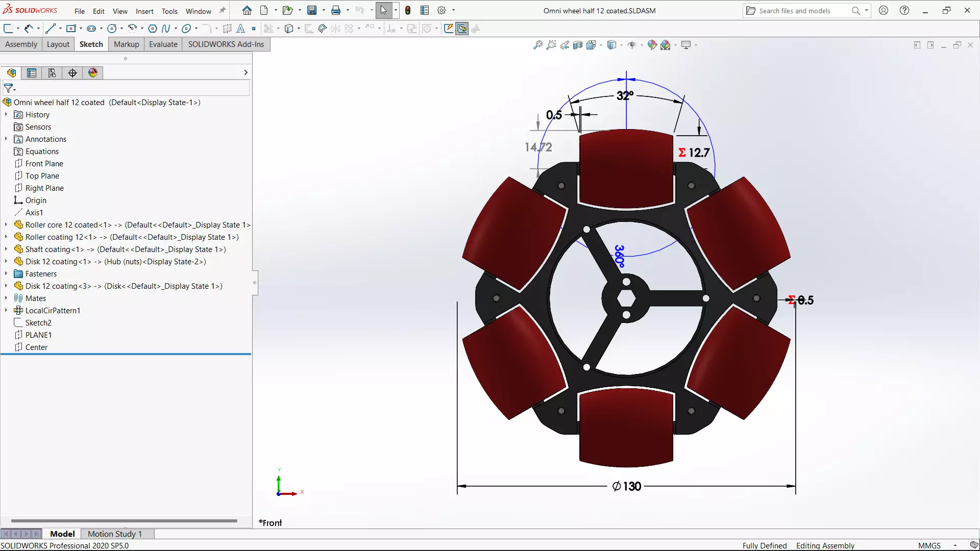Click Edit Appearance icon
Image resolution: width=980 pixels, height=551 pixels.
(x=652, y=45)
